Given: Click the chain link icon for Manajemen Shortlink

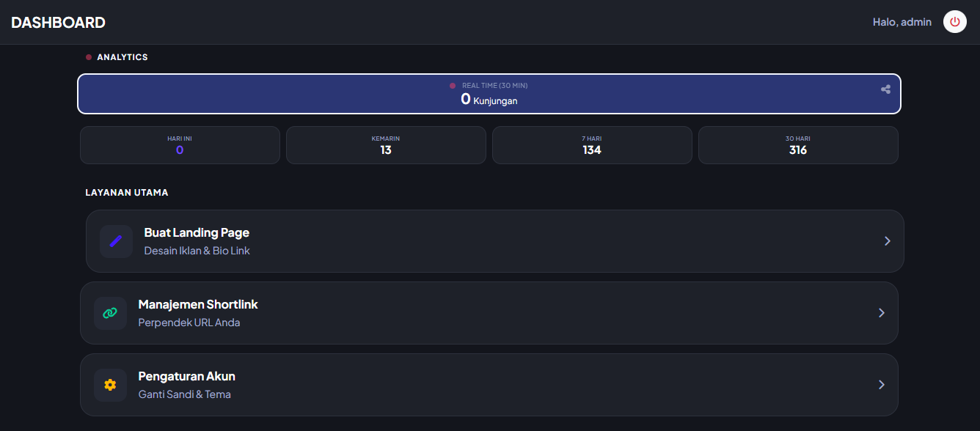Looking at the screenshot, I should (110, 313).
